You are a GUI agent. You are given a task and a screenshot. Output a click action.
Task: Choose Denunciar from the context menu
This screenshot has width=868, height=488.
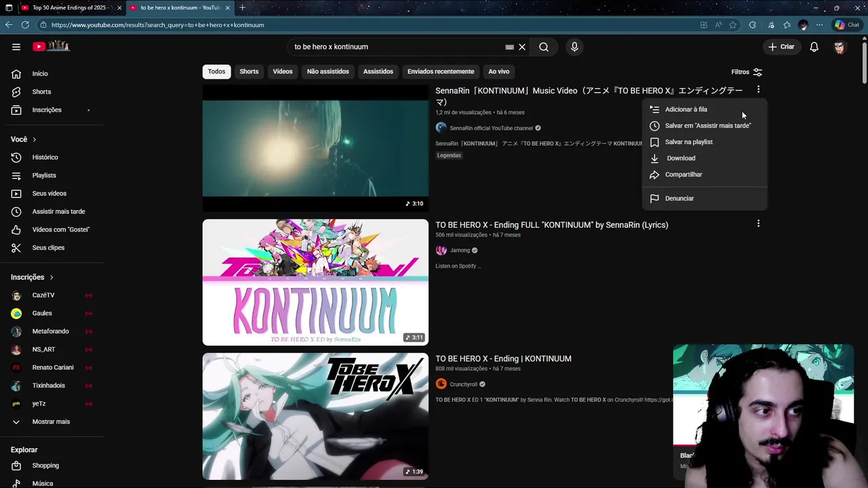click(705, 198)
